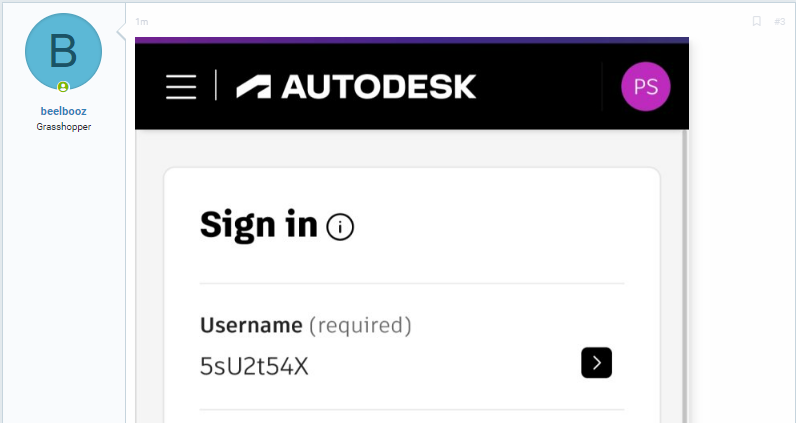Screen dimensions: 796x423
Task: Click the info icon beside Sign in
Action: pyautogui.click(x=340, y=226)
